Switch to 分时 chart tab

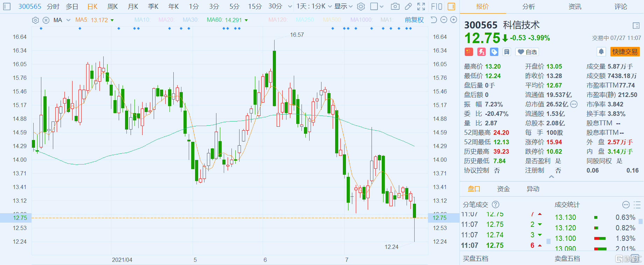coord(53,6)
